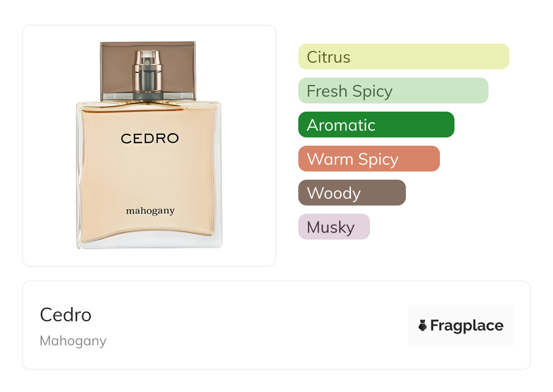The image size is (553, 392).
Task: Open the Cedro fragrance title
Action: (66, 314)
